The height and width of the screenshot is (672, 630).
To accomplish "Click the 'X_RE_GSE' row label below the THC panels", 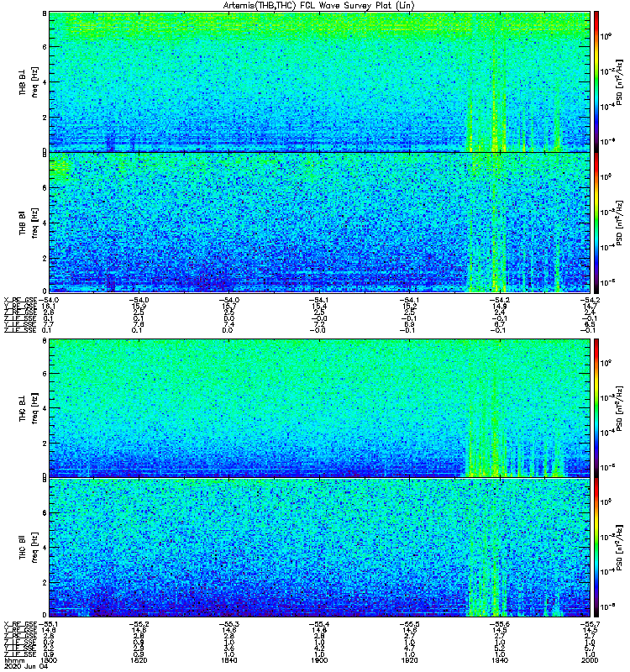I will point(20,624).
